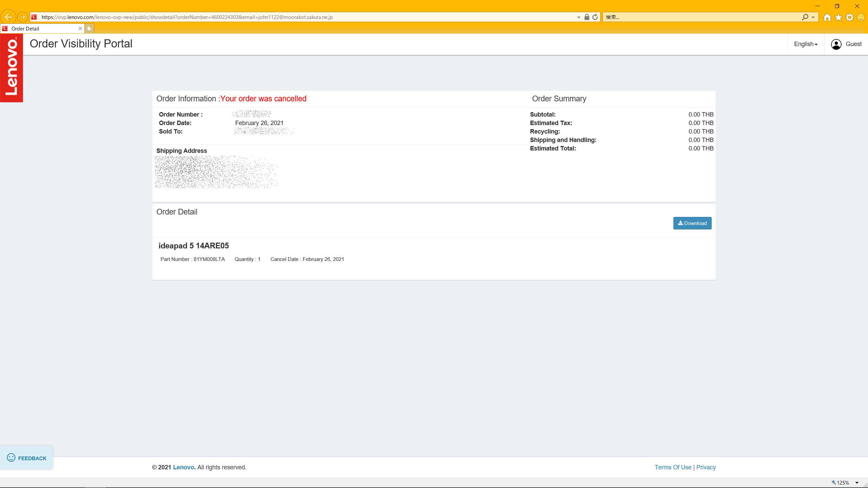Go back with the browser back arrow
Screen dimensions: 868x488
[8, 17]
